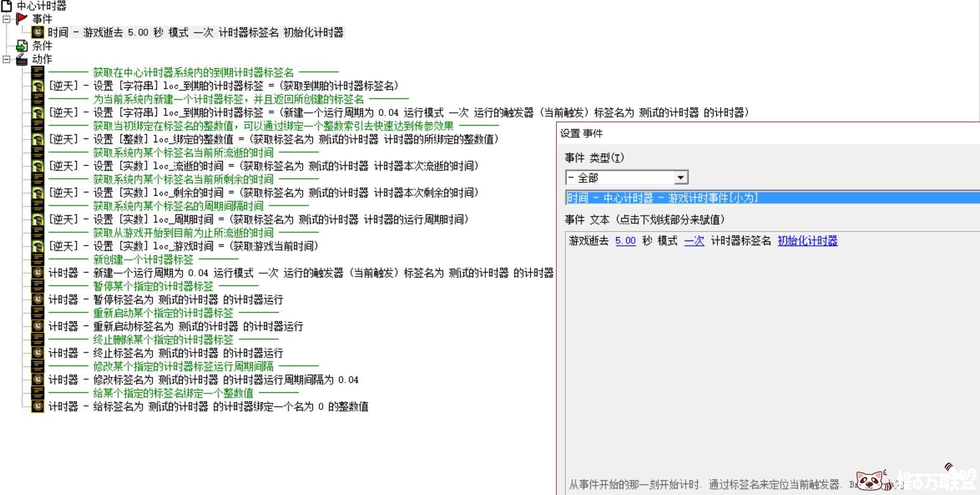The width and height of the screenshot is (980, 495).
Task: Select the 绑定一个名为 0 的整数值 action
Action: click(x=208, y=406)
